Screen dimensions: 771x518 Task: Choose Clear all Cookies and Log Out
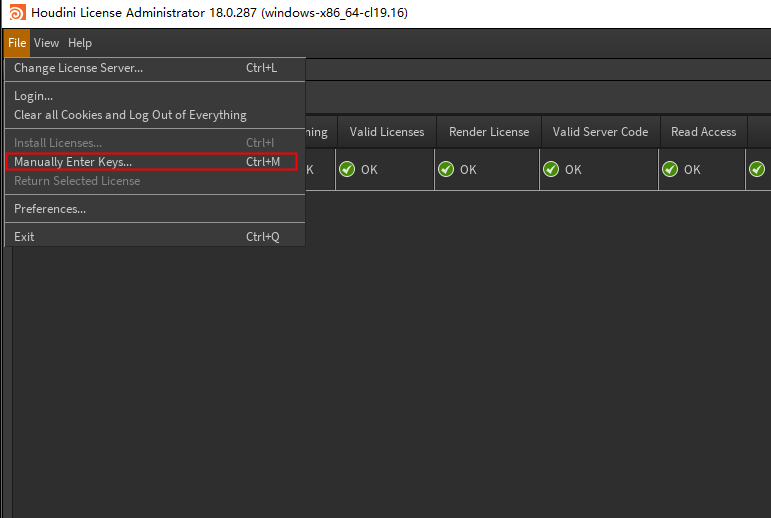(155, 115)
